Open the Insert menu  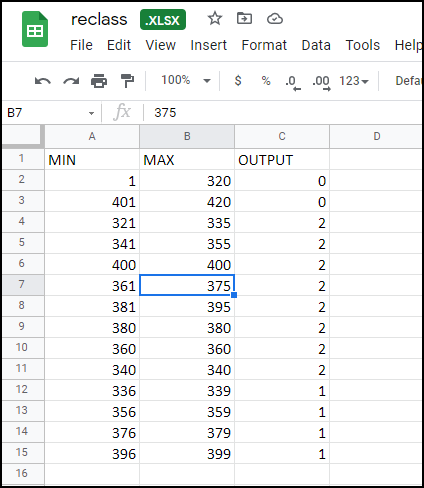coord(208,45)
